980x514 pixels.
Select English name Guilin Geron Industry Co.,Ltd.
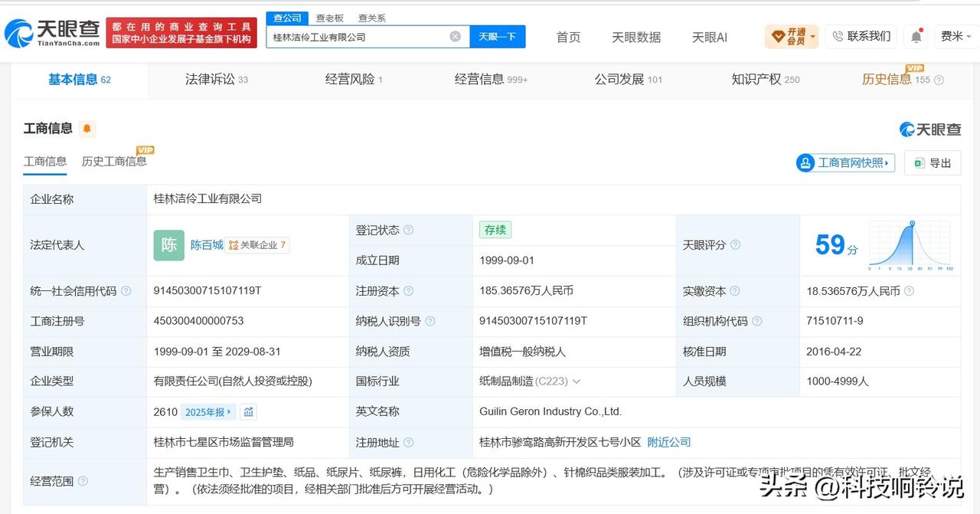[x=550, y=412]
